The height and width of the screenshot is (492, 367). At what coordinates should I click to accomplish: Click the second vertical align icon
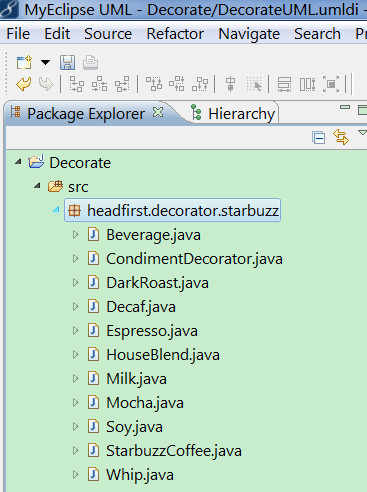pos(177,84)
